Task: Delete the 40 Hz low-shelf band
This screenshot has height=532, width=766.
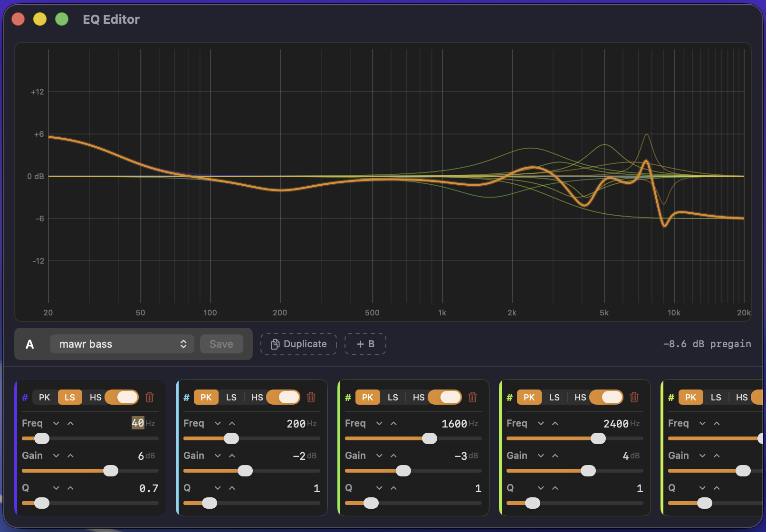Action: [x=150, y=397]
